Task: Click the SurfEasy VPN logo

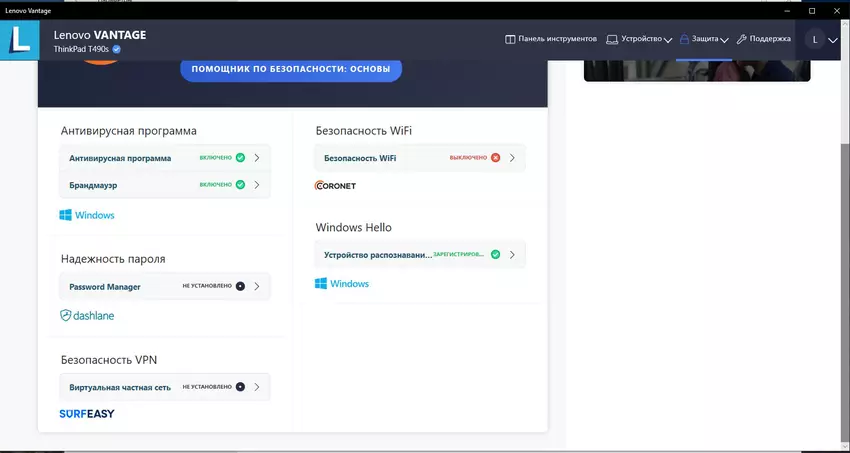Action: [87, 413]
